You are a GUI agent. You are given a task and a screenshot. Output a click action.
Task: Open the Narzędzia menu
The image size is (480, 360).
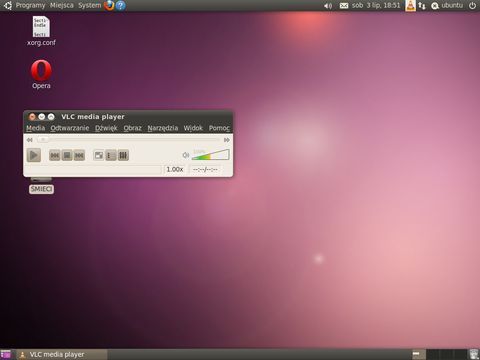click(x=163, y=128)
